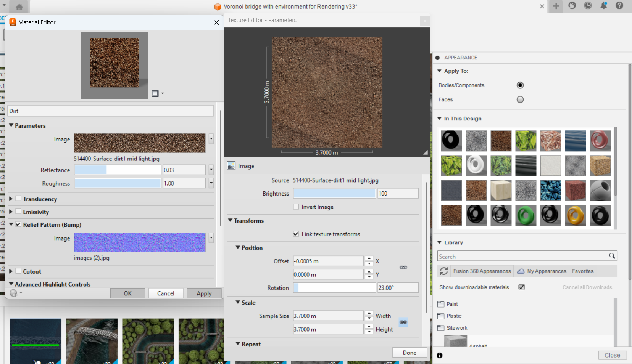The height and width of the screenshot is (364, 632).
Task: Expand the Translucency section
Action: point(11,199)
